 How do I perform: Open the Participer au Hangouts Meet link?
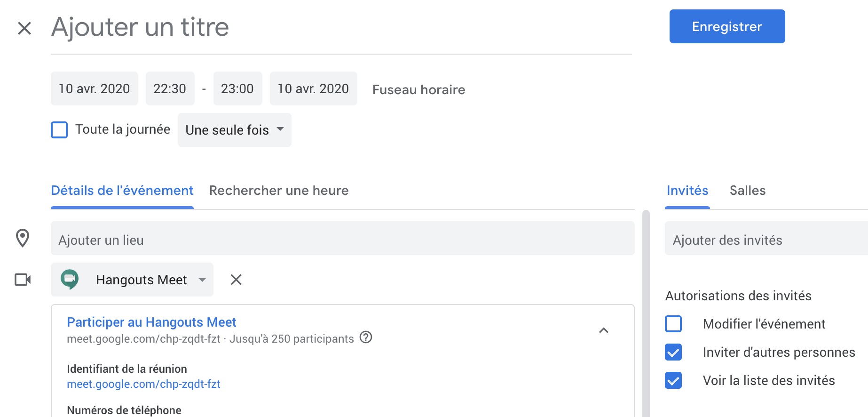[x=151, y=322]
